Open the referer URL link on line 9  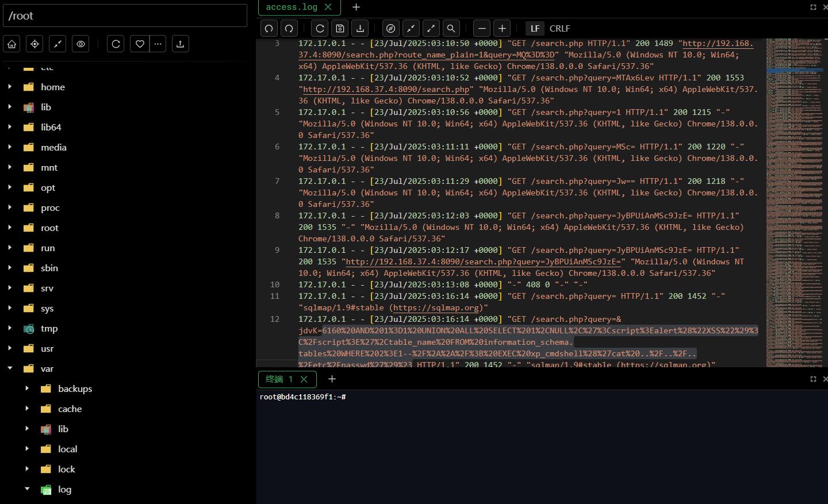pyautogui.click(x=483, y=261)
